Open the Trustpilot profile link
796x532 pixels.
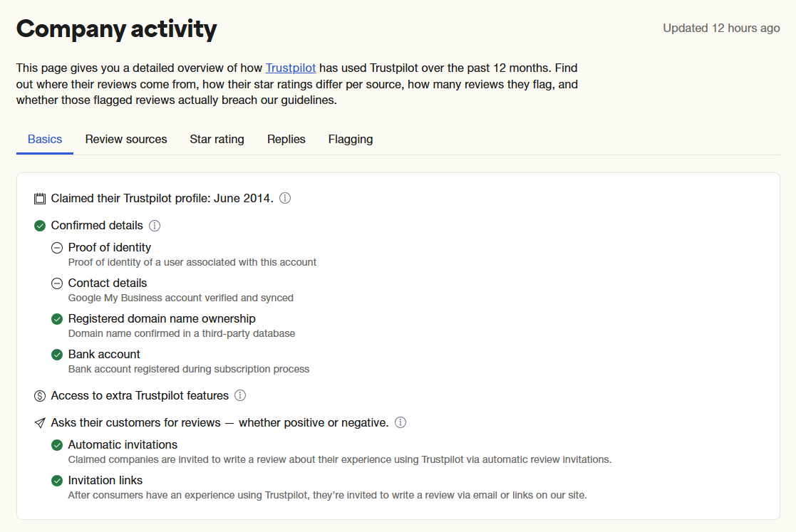[290, 68]
